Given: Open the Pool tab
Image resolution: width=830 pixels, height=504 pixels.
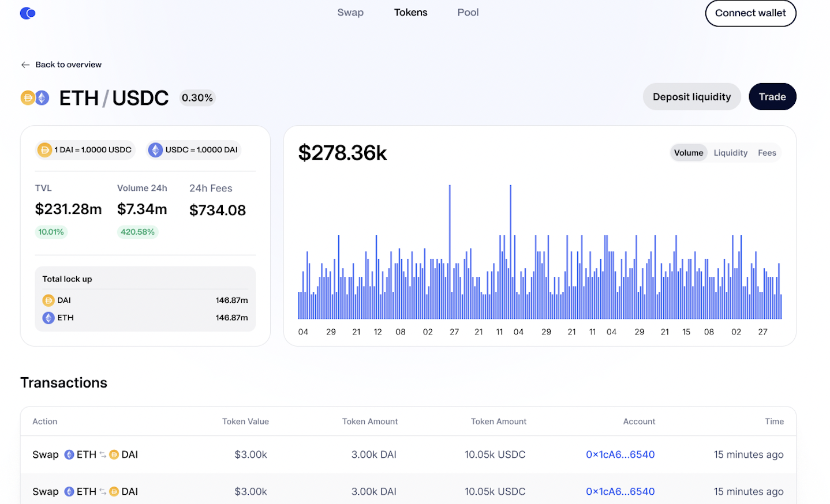Looking at the screenshot, I should pos(468,13).
